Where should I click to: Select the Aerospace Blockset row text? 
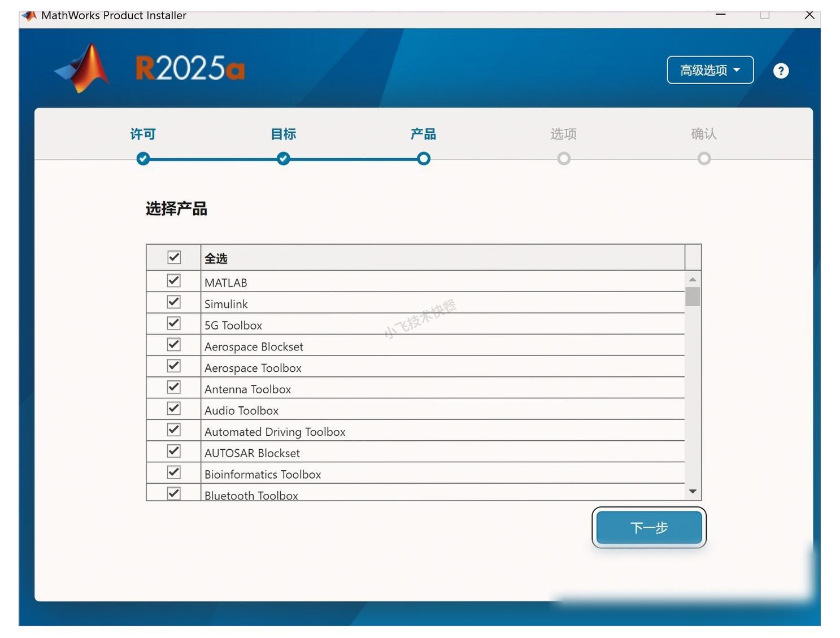(x=254, y=346)
